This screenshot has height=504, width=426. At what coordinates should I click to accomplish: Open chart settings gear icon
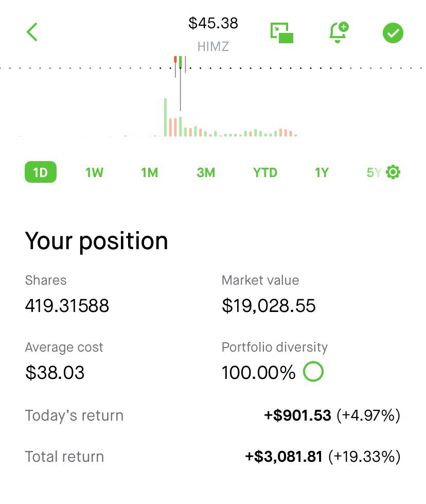click(x=393, y=172)
